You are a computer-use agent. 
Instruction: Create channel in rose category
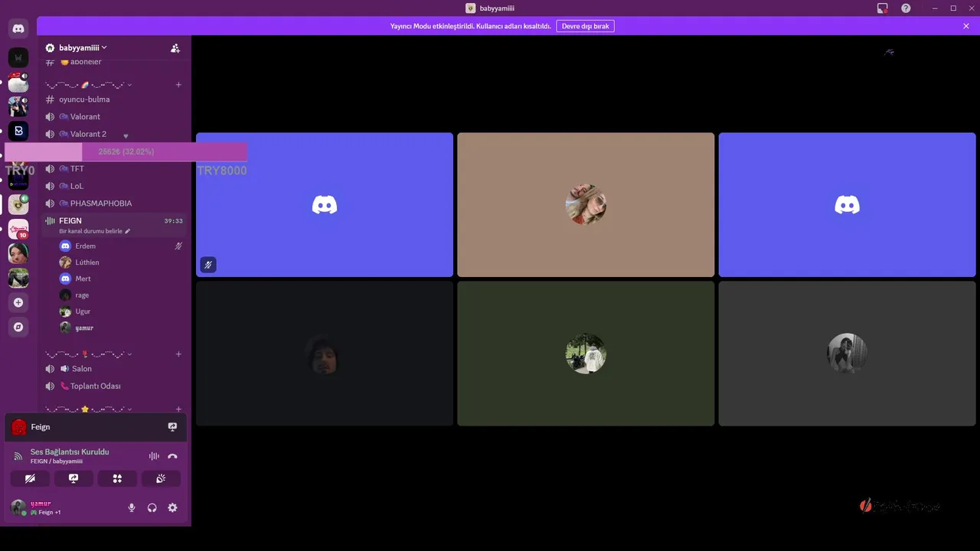[x=178, y=354]
